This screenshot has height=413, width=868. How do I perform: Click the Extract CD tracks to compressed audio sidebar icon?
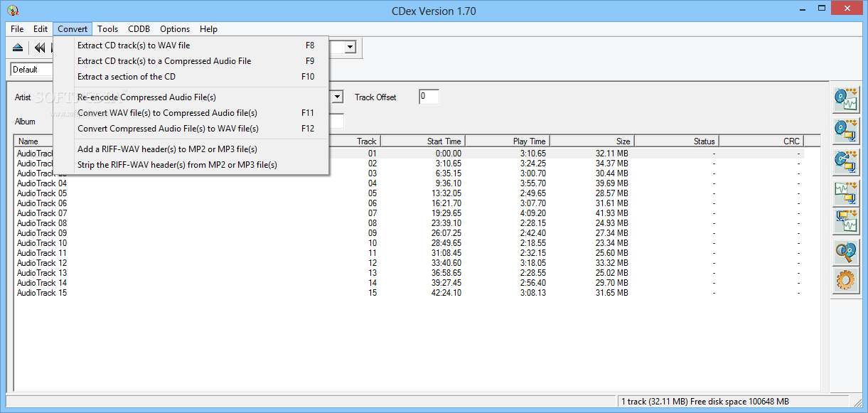point(846,130)
